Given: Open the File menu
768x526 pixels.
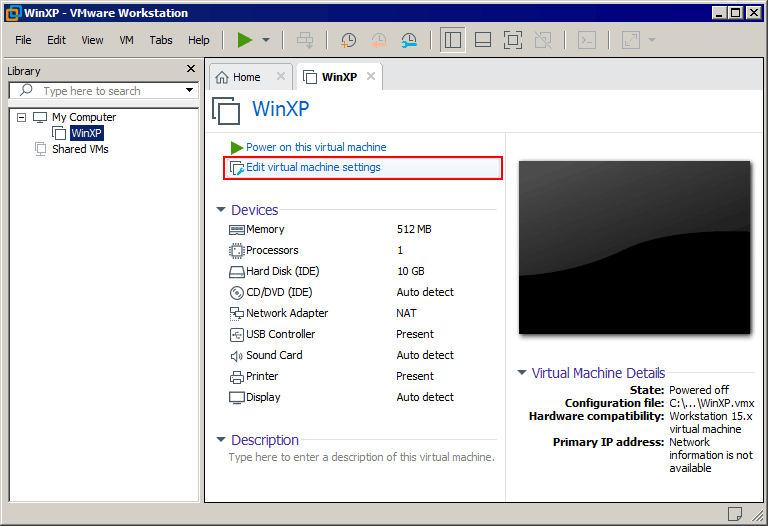Looking at the screenshot, I should coord(23,40).
